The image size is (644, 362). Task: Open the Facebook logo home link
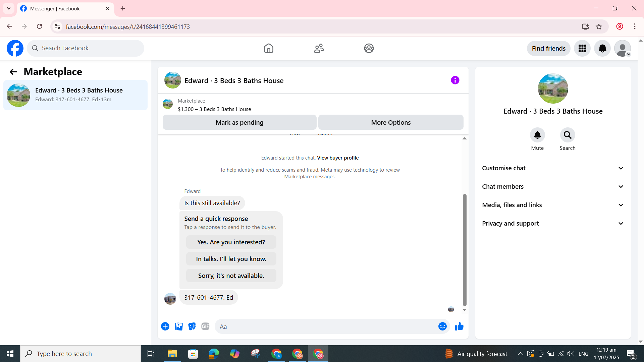pos(15,48)
